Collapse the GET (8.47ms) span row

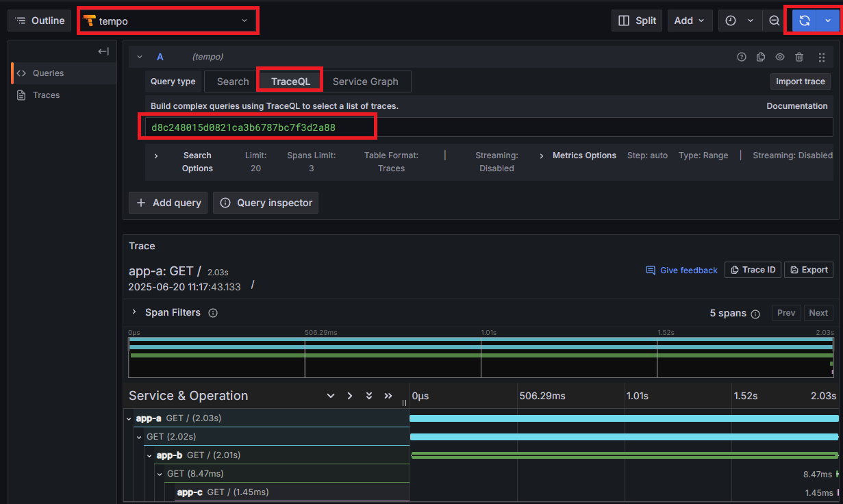tap(160, 474)
